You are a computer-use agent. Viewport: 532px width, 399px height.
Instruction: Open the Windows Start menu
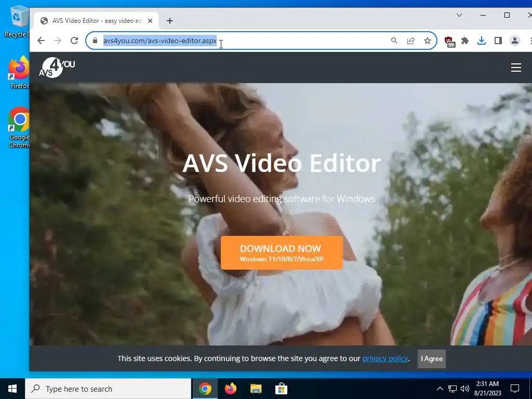pyautogui.click(x=12, y=389)
